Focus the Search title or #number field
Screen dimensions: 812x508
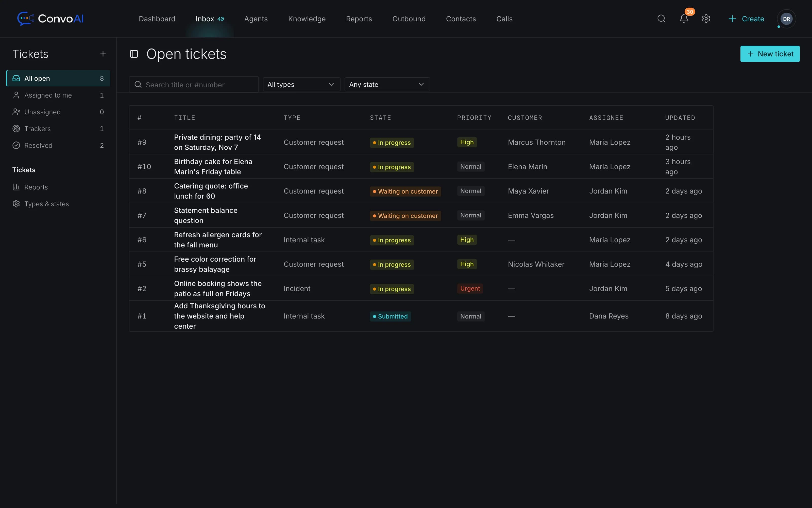pyautogui.click(x=194, y=84)
